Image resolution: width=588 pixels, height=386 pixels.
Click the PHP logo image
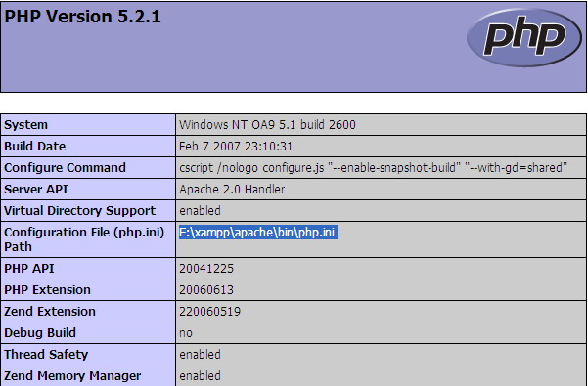tap(524, 37)
